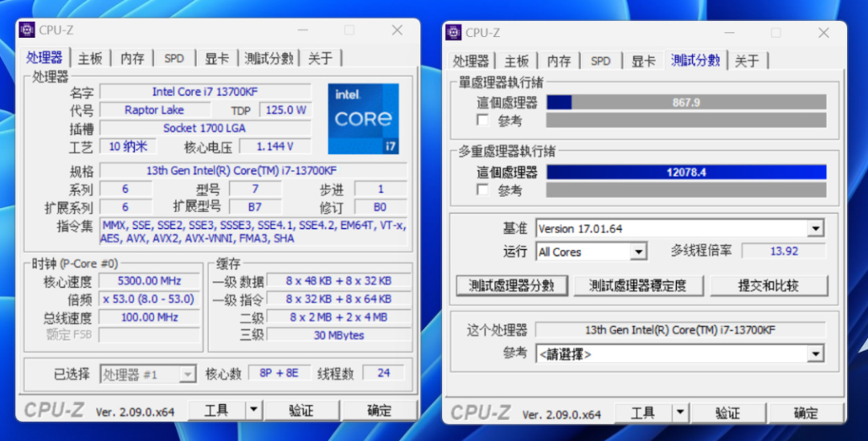Viewport: 868px width, 441px height.
Task: Open SPD tab in left window
Action: click(x=174, y=58)
